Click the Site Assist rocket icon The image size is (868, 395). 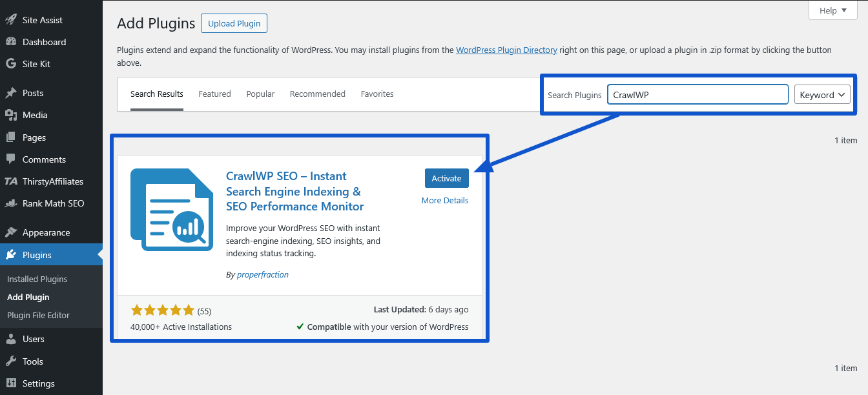coord(11,20)
